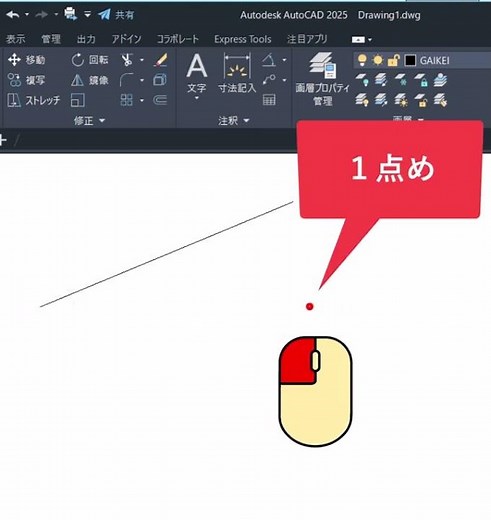This screenshot has width=491, height=520.
Task: Click the Turn All Layers On icon
Action: tap(362, 100)
